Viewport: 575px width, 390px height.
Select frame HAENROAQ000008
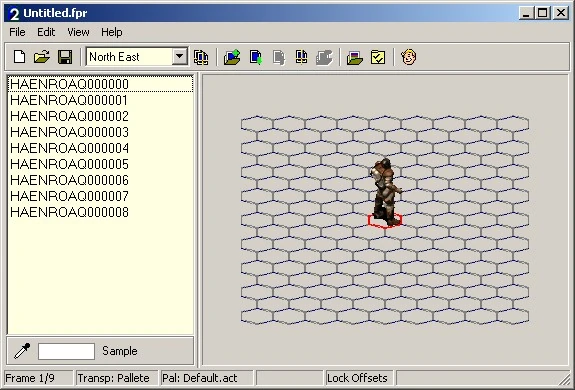point(100,212)
